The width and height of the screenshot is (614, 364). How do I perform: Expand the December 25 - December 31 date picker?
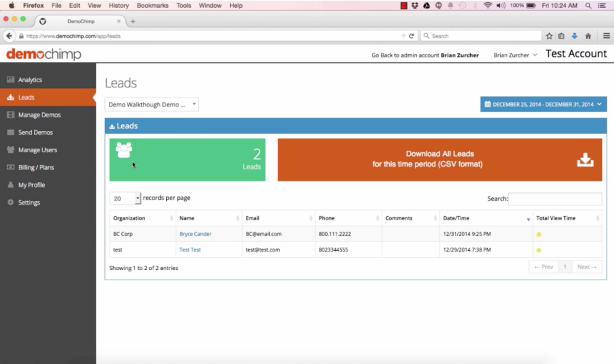[599, 104]
